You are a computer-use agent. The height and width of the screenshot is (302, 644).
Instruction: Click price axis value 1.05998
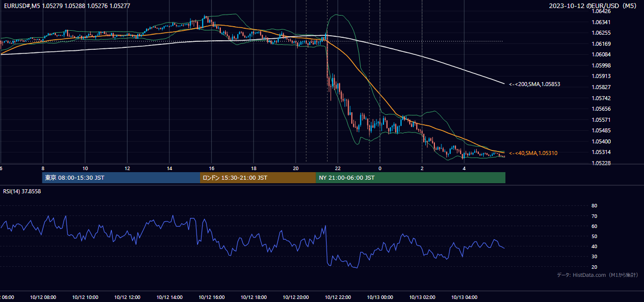point(601,65)
